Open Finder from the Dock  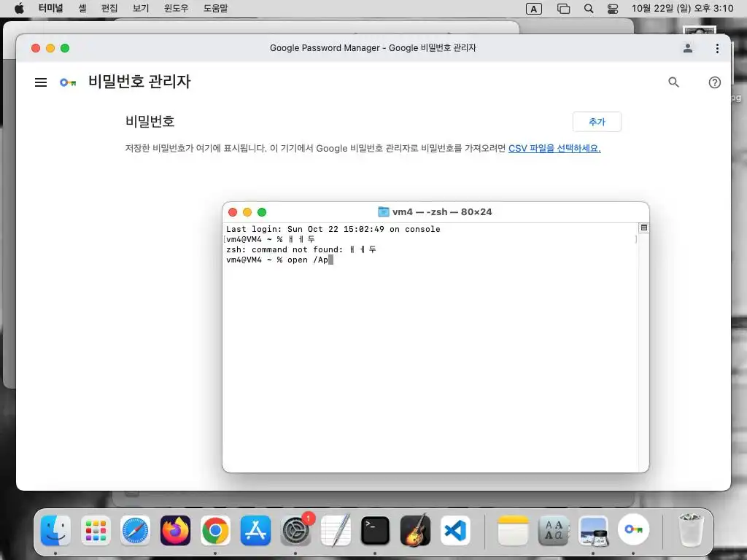coord(55,530)
